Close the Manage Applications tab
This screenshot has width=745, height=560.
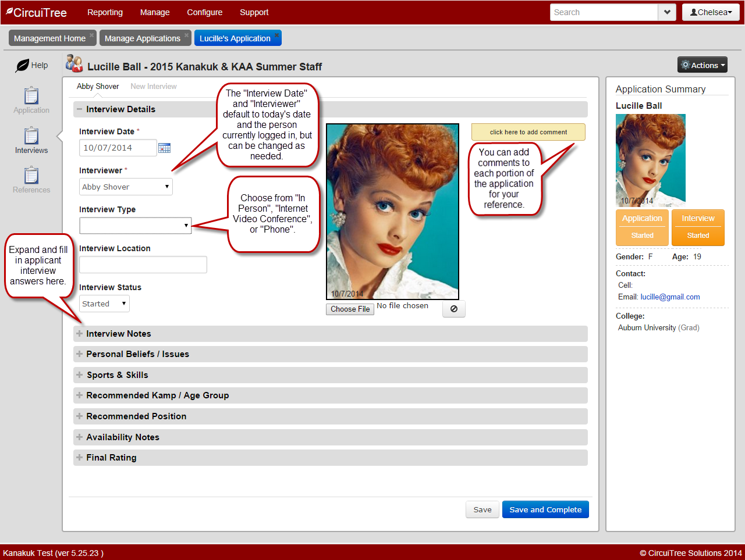[x=187, y=35]
